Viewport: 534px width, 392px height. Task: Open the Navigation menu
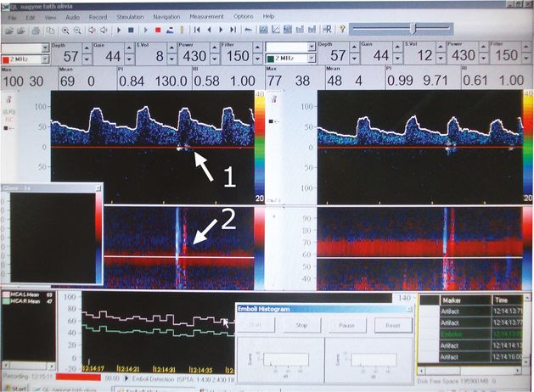(x=167, y=16)
